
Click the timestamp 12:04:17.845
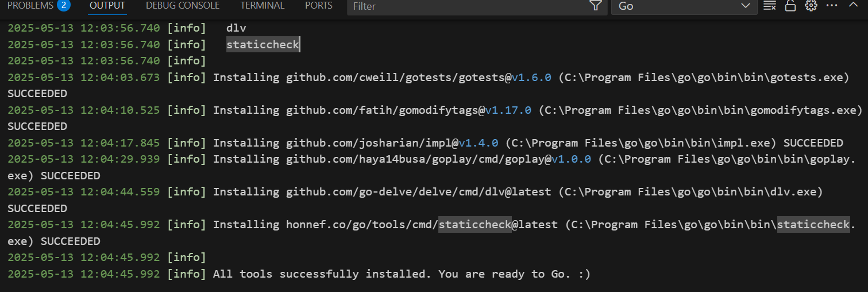(120, 143)
